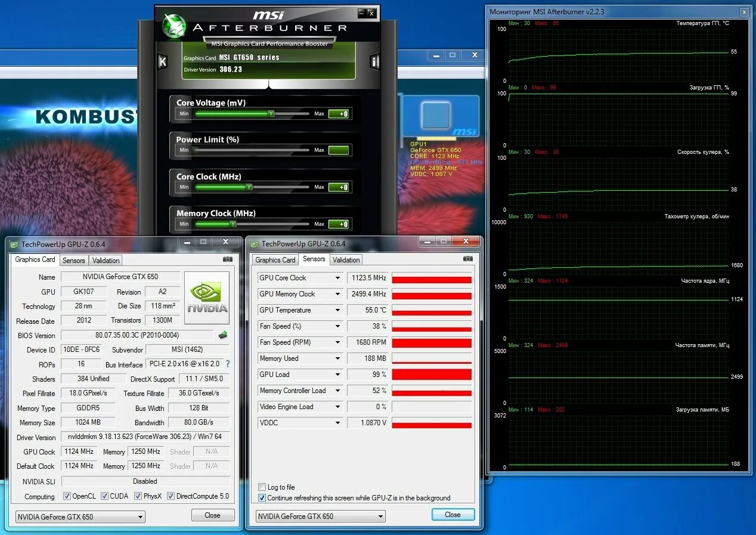This screenshot has height=535, width=756.
Task: Click the BIOS save chip icon beside BIOS Version
Action: (223, 335)
